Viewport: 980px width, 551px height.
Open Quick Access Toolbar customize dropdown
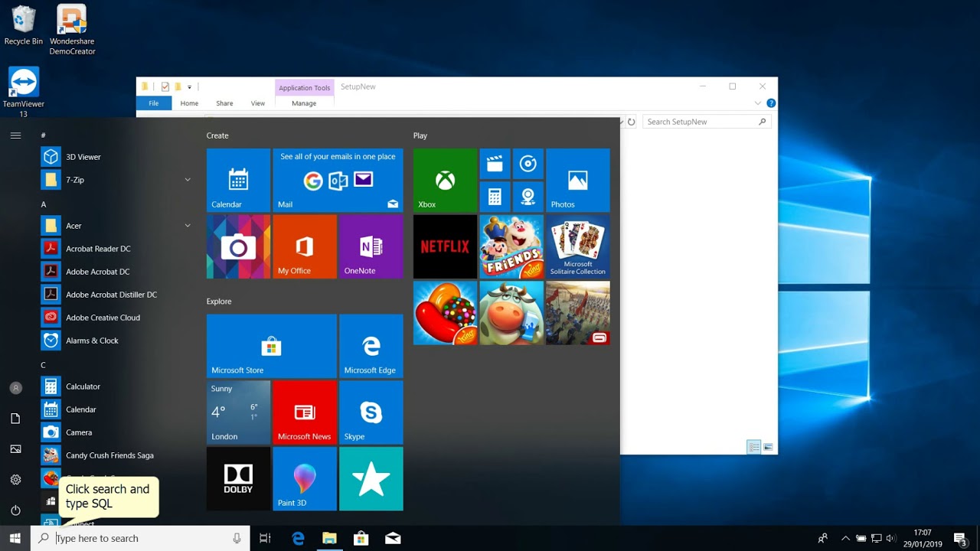(189, 87)
